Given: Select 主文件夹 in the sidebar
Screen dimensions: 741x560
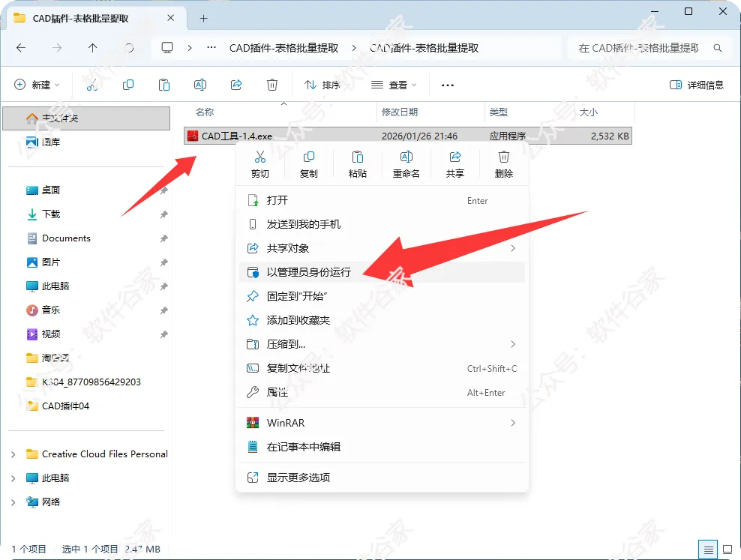Looking at the screenshot, I should [x=86, y=118].
